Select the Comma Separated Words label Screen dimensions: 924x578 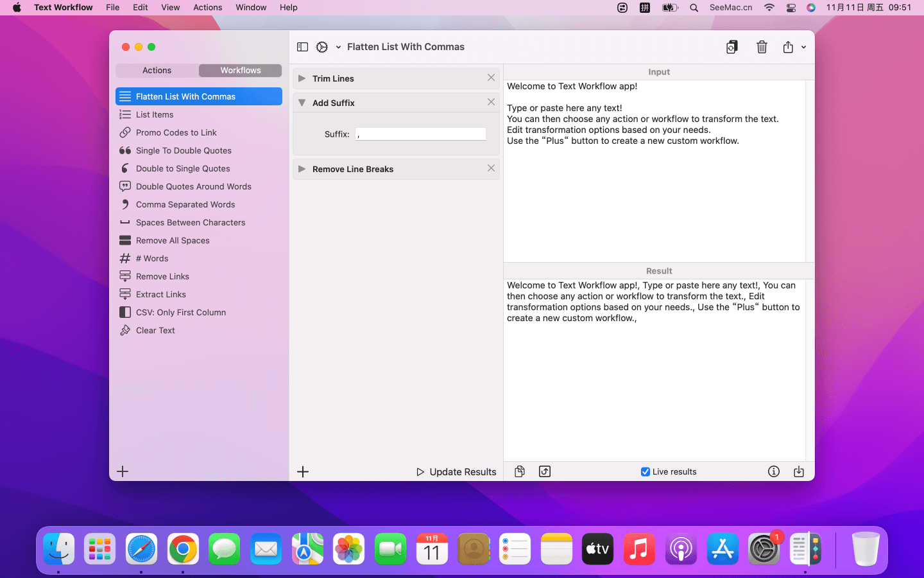(185, 204)
